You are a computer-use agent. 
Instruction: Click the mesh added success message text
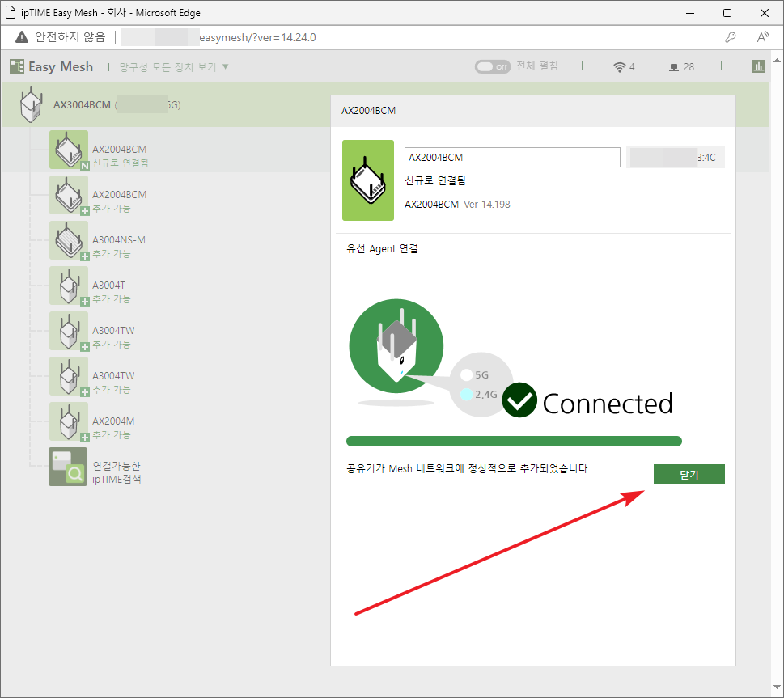click(x=468, y=468)
